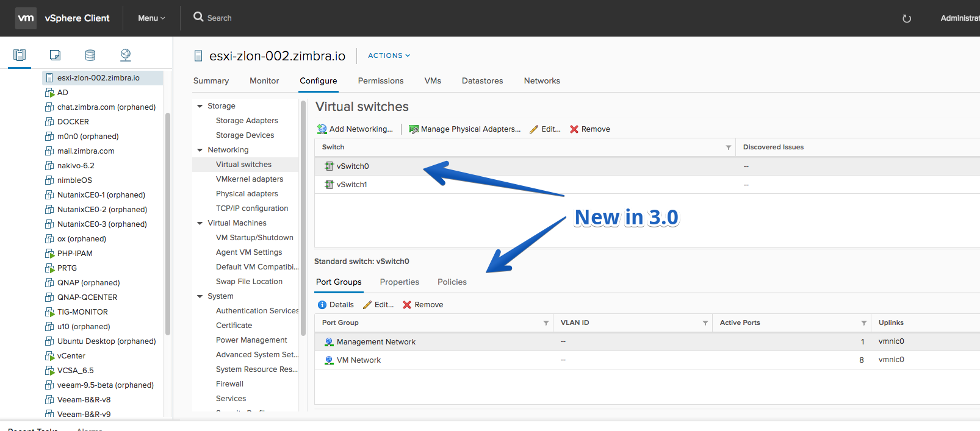980x431 pixels.
Task: Click the pencil icon for port group Edit
Action: click(x=367, y=305)
